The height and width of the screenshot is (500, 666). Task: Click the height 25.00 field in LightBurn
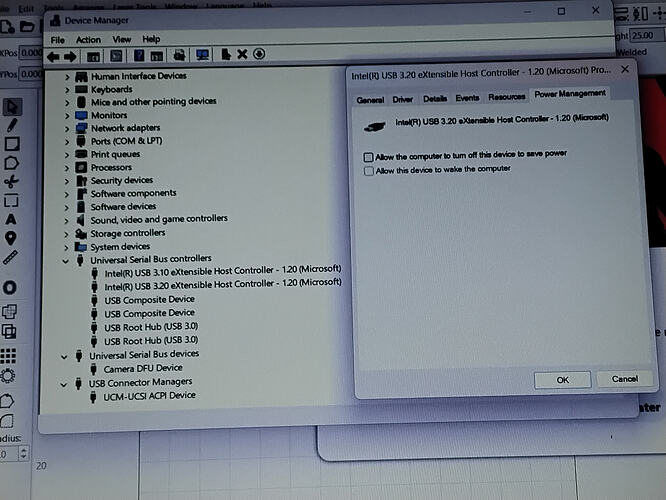coord(647,36)
